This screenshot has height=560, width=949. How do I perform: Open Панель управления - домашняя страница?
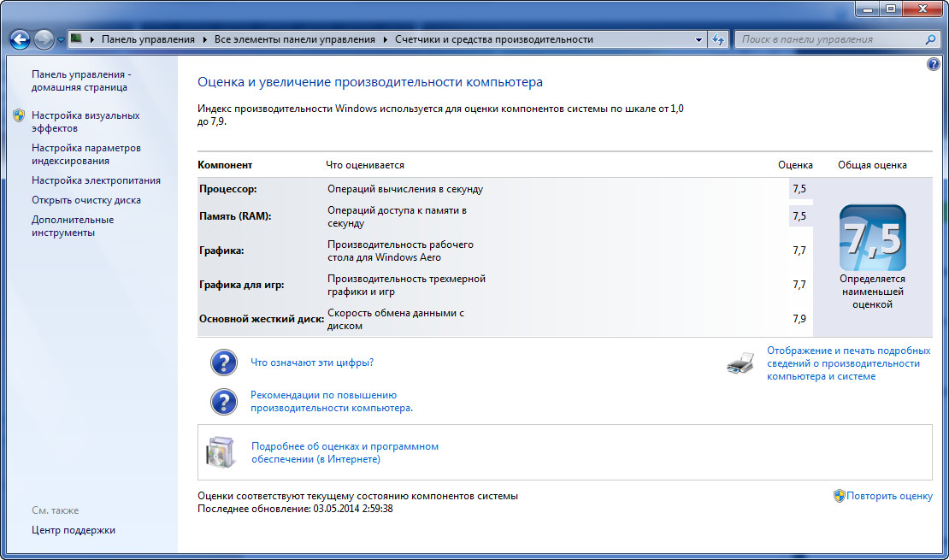point(81,80)
